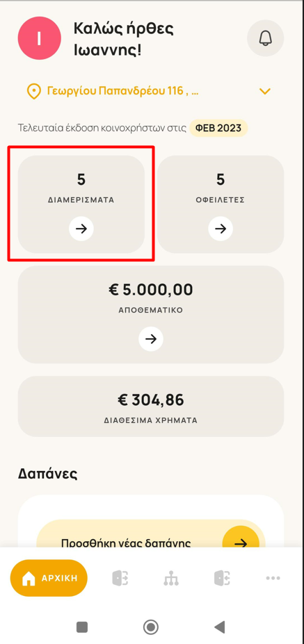This screenshot has width=304, height=644.
Task: Open apartments list via ΔΙΑΜΕΡΙΣΜΑΤΑ arrow
Action: coord(81,229)
